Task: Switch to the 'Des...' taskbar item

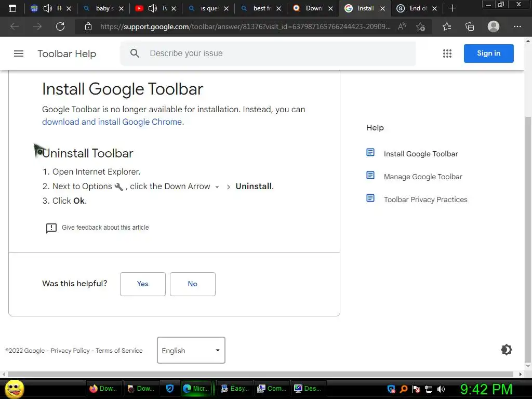Action: click(x=309, y=389)
